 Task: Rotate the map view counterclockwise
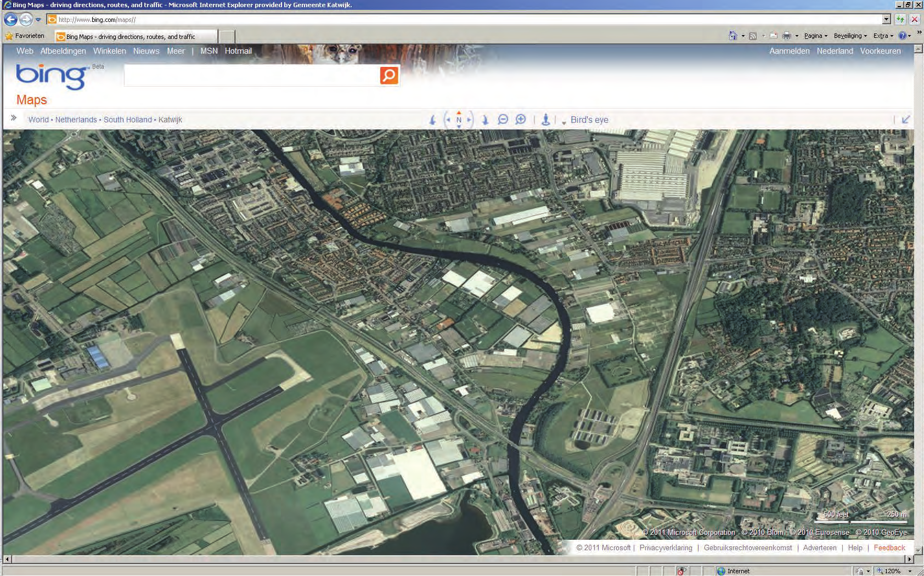(432, 120)
